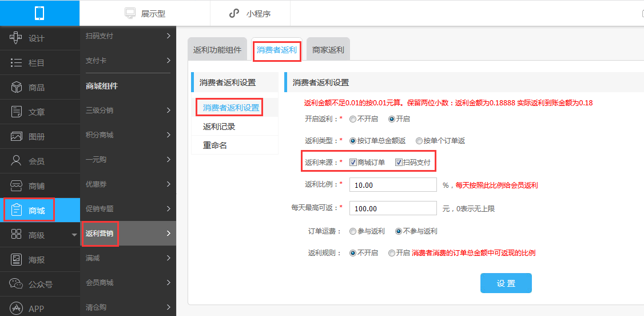
Task: Switch to the 商家返利 tab
Action: click(x=328, y=50)
